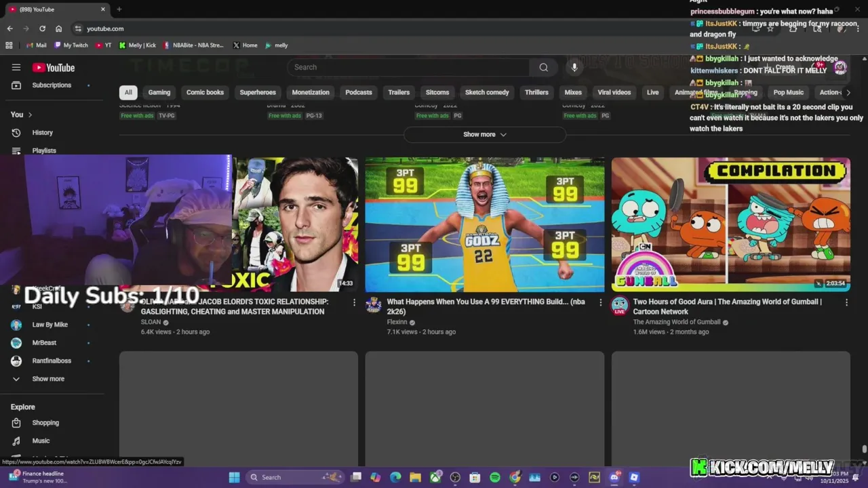Open Windows Start menu
The width and height of the screenshot is (868, 488).
pyautogui.click(x=234, y=477)
